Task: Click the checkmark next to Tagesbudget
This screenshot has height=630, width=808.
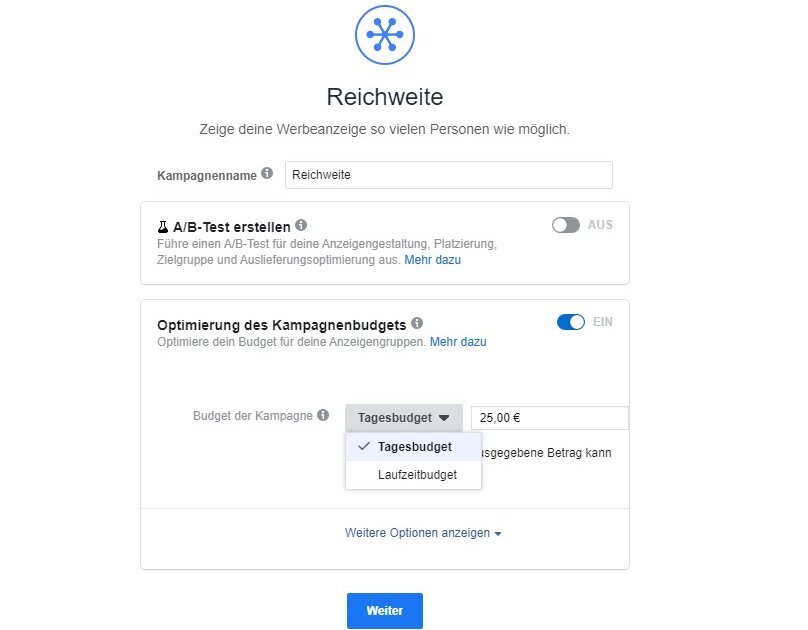Action: [363, 446]
